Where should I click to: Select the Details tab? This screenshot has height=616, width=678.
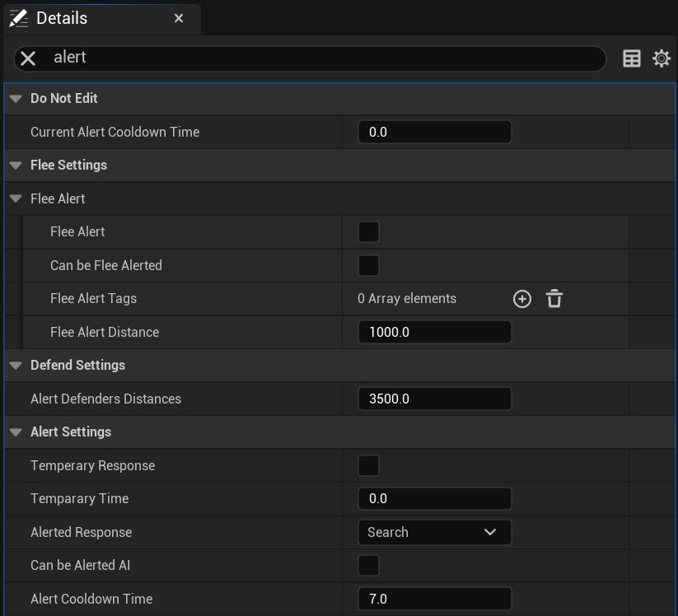pyautogui.click(x=62, y=18)
